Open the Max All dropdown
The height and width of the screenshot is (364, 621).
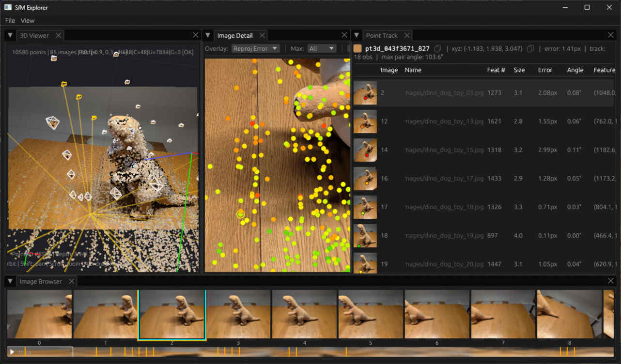tap(322, 48)
